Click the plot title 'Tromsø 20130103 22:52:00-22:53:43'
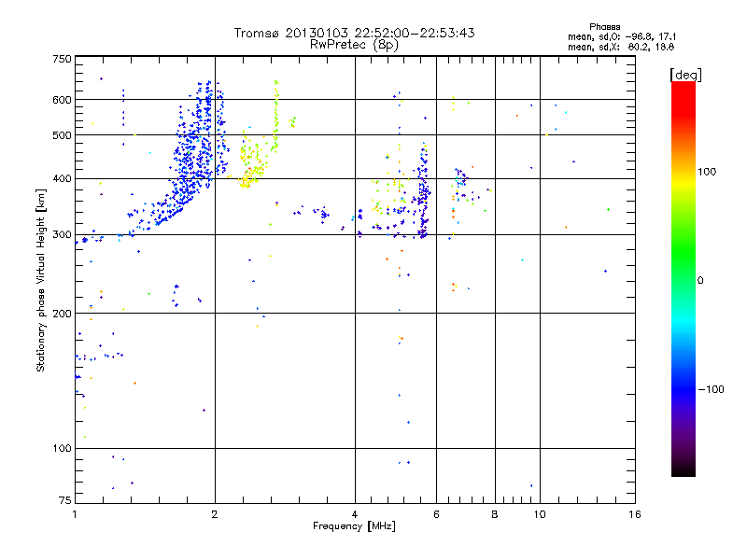Image resolution: width=747 pixels, height=560 pixels. point(355,33)
